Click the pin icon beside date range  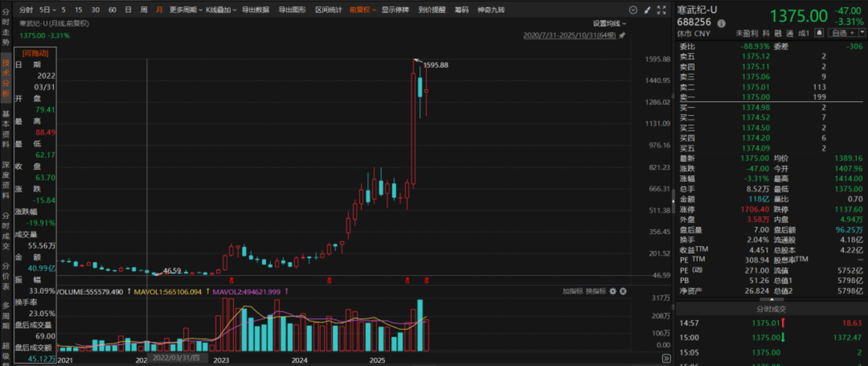[x=622, y=35]
